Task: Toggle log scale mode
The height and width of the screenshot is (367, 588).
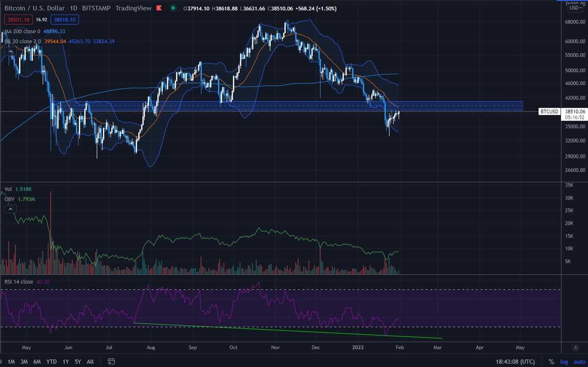Action: click(564, 362)
